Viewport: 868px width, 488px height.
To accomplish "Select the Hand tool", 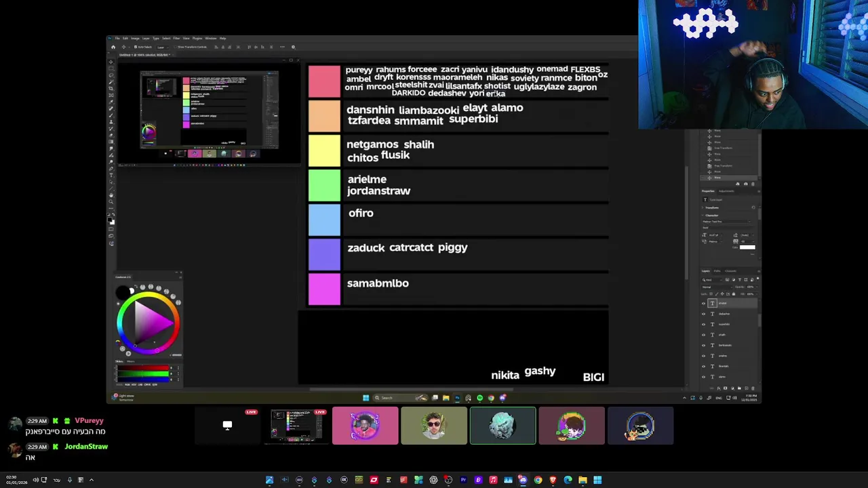I will click(x=111, y=195).
